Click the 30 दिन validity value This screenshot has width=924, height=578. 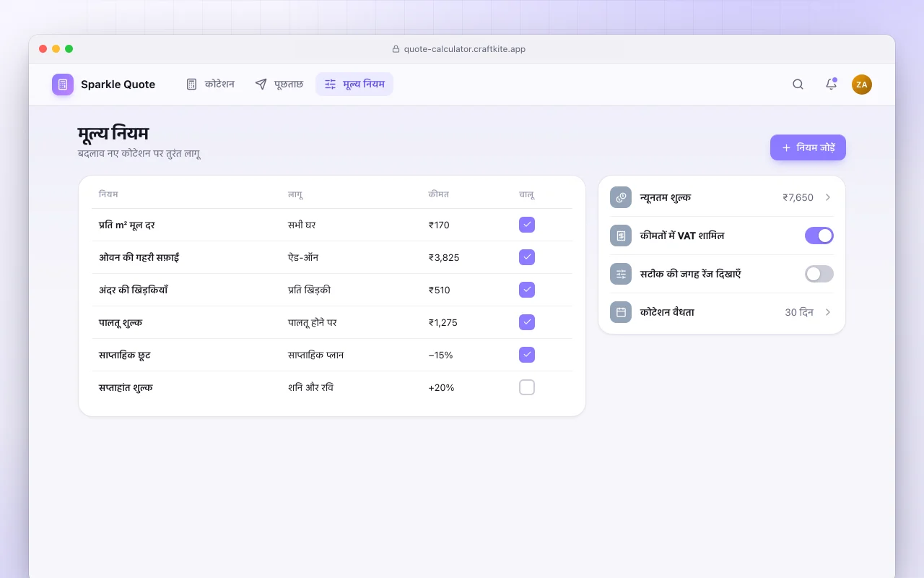pos(799,312)
